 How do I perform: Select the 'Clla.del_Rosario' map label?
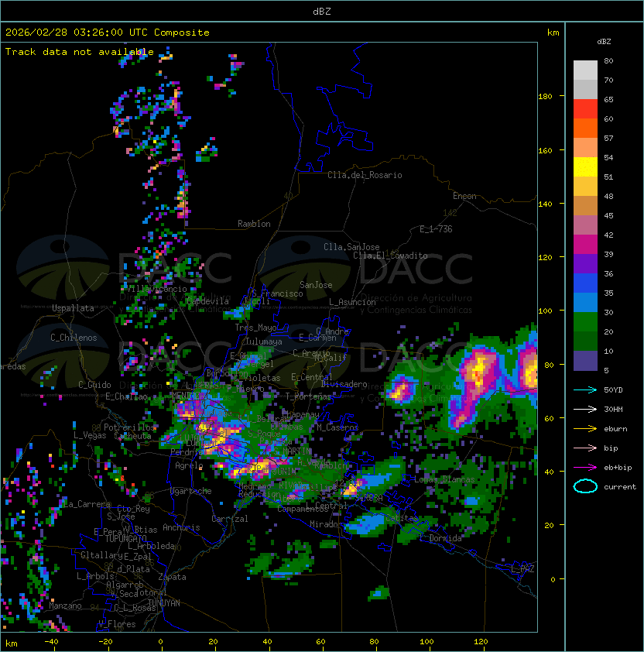coord(365,175)
